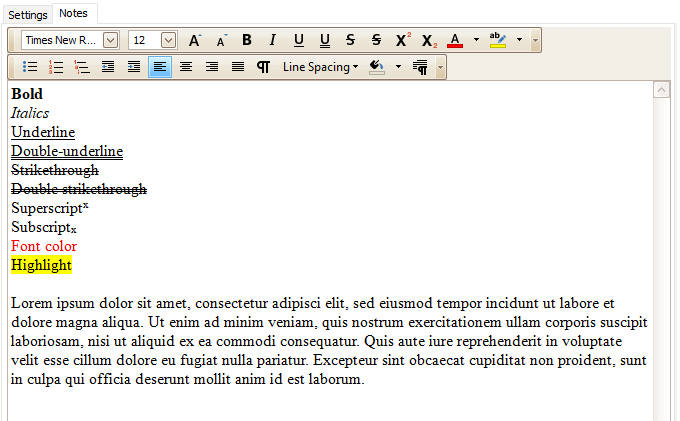
Task: Open shading color dropdown arrow
Action: (x=398, y=67)
